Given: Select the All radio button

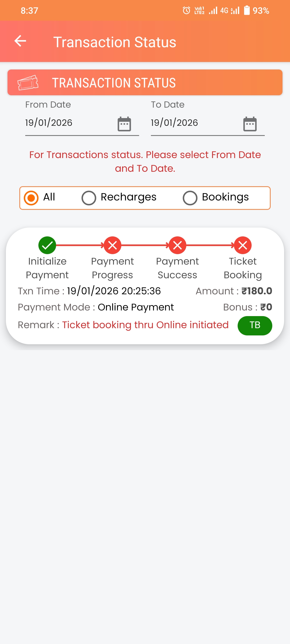Looking at the screenshot, I should click(31, 198).
